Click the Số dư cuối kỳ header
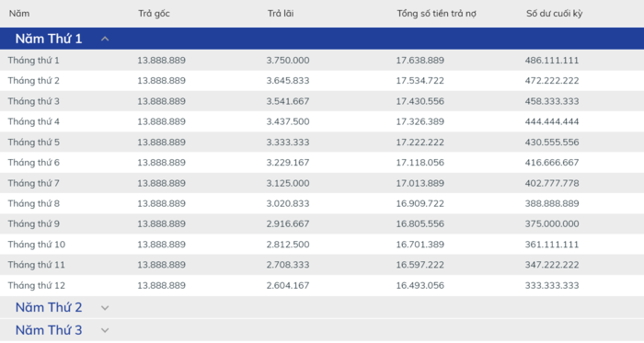 (554, 14)
